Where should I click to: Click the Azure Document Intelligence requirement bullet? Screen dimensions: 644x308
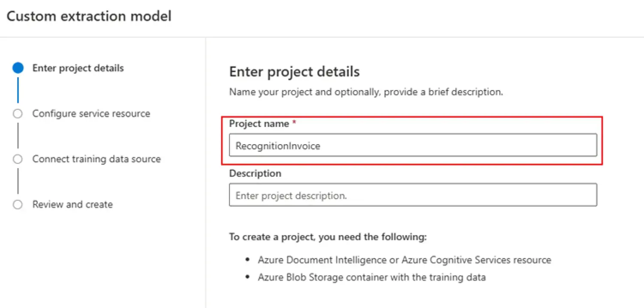point(404,260)
